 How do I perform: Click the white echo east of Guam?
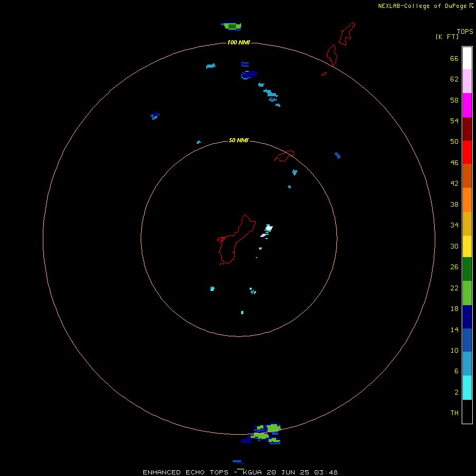[x=269, y=228]
